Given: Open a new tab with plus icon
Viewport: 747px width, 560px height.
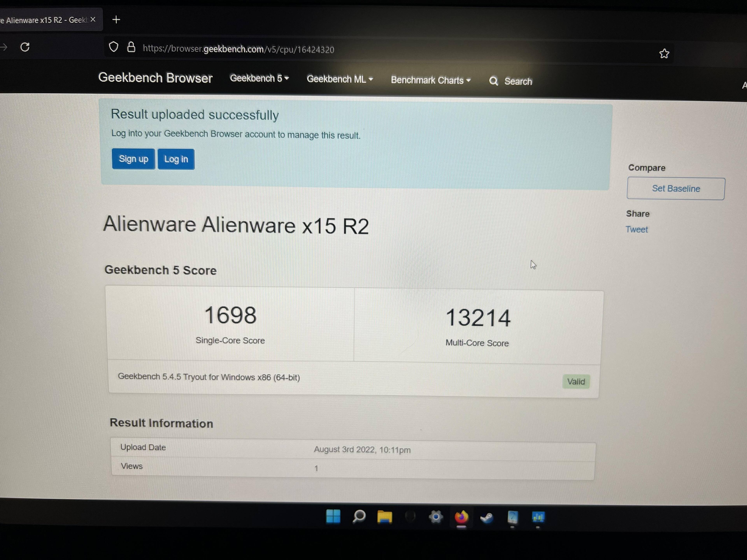Looking at the screenshot, I should [x=116, y=20].
